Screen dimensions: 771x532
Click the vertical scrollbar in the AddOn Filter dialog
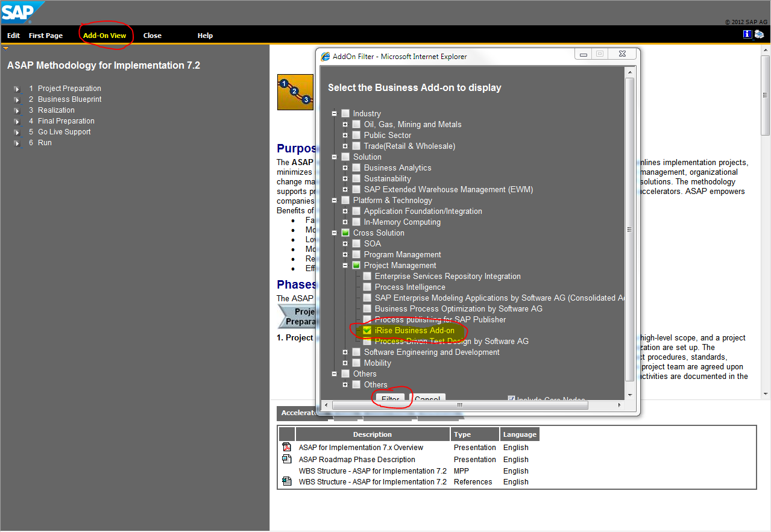point(630,229)
